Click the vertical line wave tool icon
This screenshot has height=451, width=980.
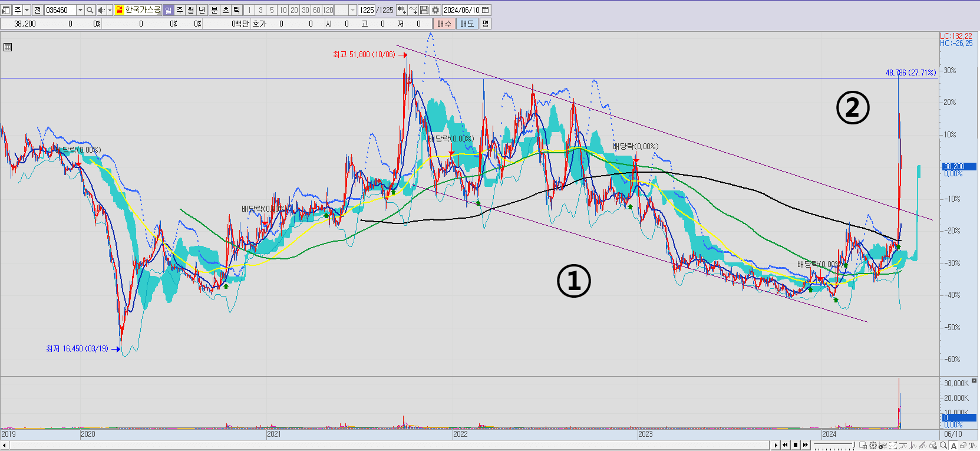pos(913,446)
